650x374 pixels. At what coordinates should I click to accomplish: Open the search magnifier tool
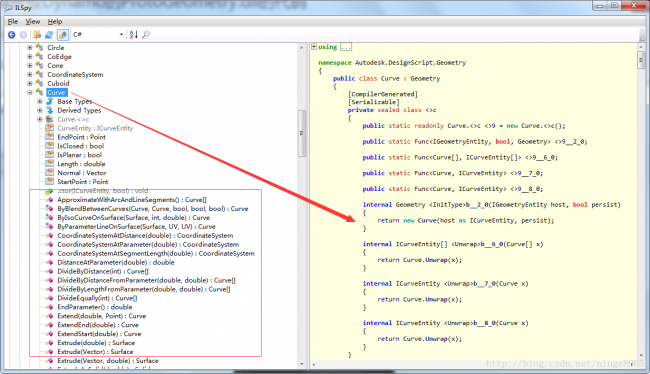coord(146,35)
